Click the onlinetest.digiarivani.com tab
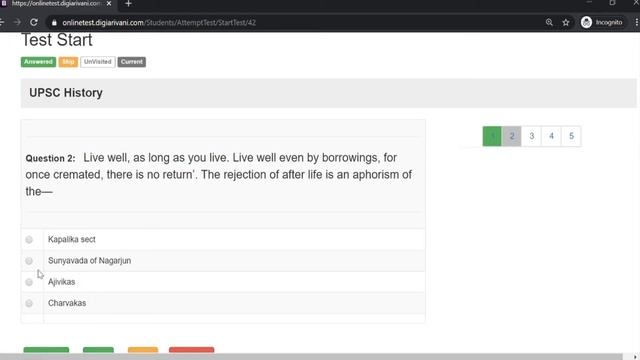The height and width of the screenshot is (360, 640). tap(56, 4)
